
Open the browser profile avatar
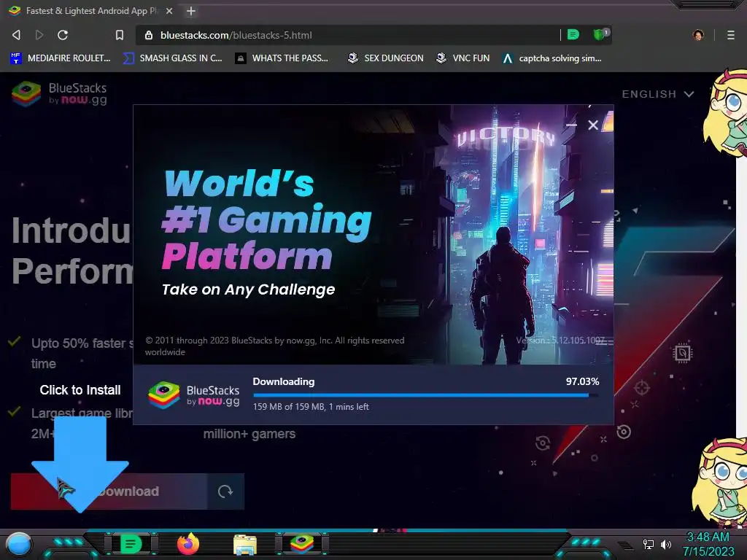[x=698, y=35]
